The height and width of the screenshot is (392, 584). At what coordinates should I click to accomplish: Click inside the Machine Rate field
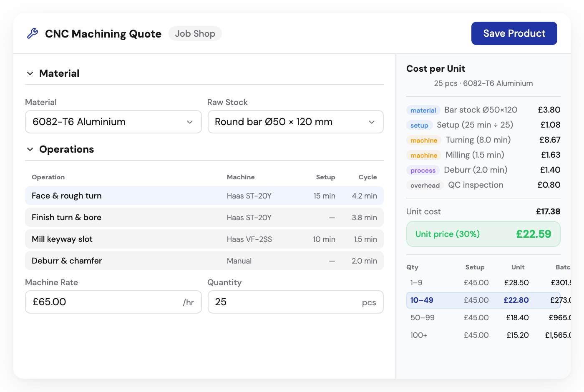click(113, 302)
